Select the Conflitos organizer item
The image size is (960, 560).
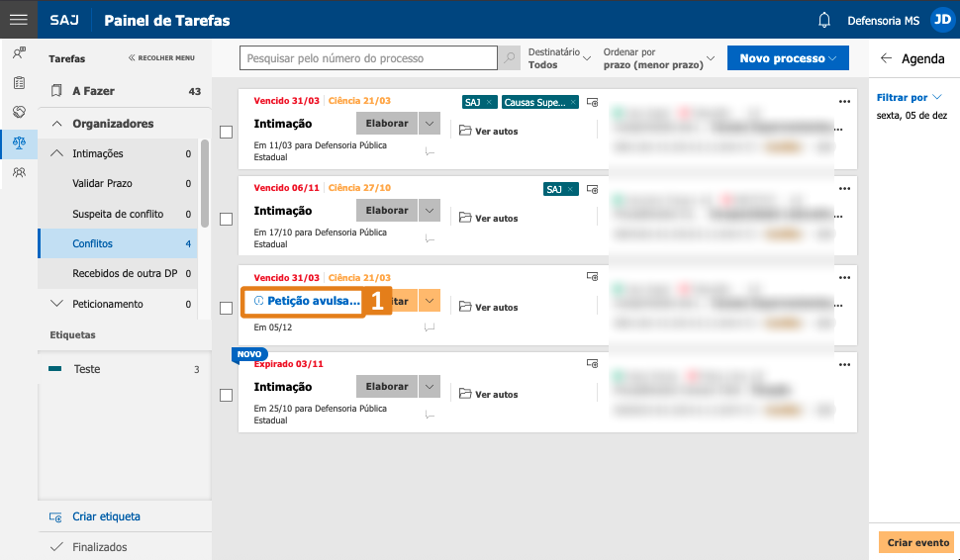93,243
